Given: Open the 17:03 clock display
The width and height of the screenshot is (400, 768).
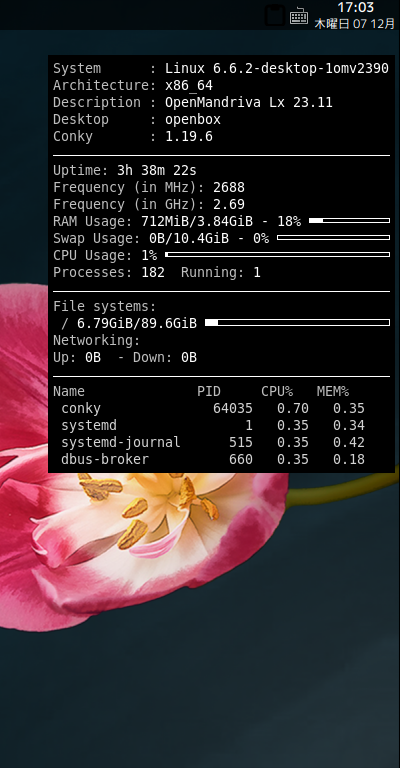Looking at the screenshot, I should [x=355, y=7].
